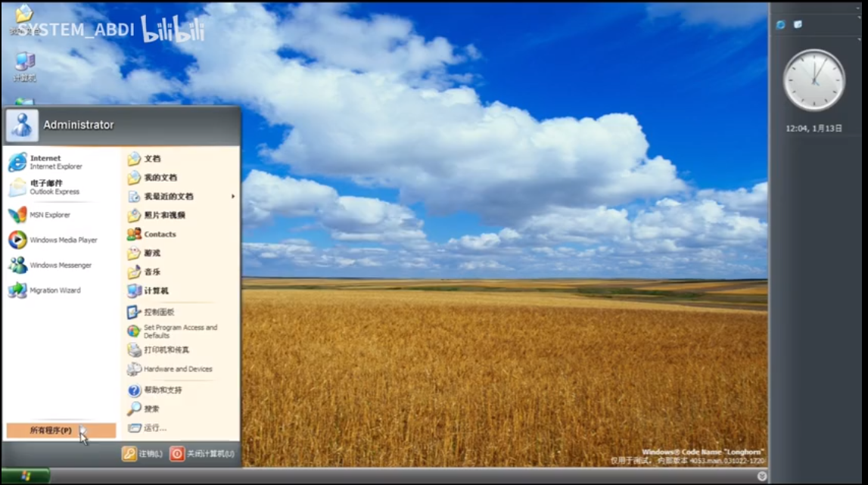The image size is (868, 485).
Task: Open Contacts in the Start menu
Action: click(159, 235)
